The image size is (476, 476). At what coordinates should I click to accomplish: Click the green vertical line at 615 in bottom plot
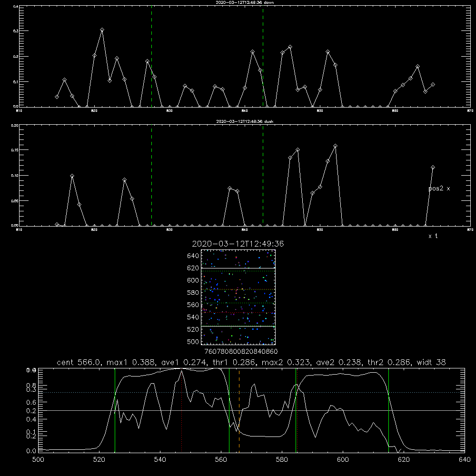388,410
